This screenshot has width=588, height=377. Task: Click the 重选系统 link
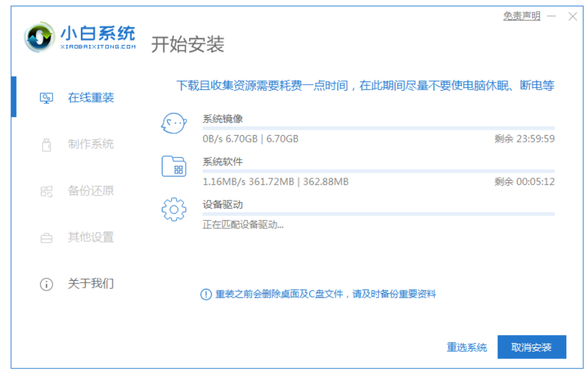click(467, 347)
